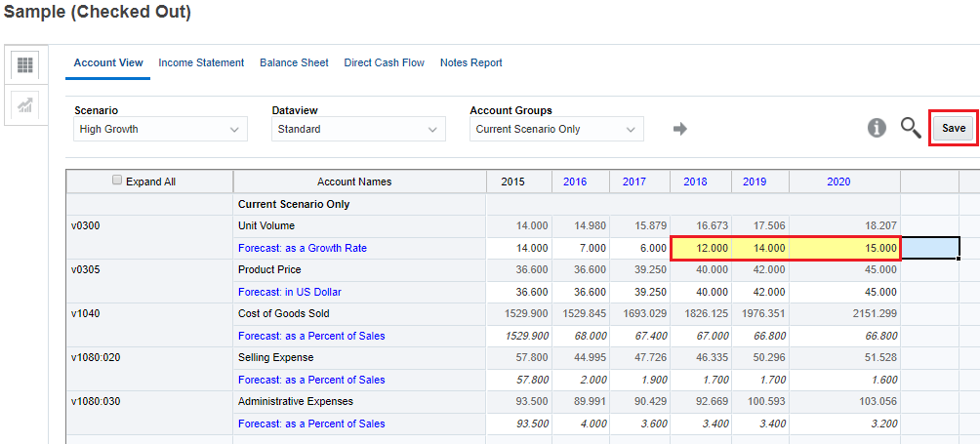Open the Notes Report tab

pos(470,62)
